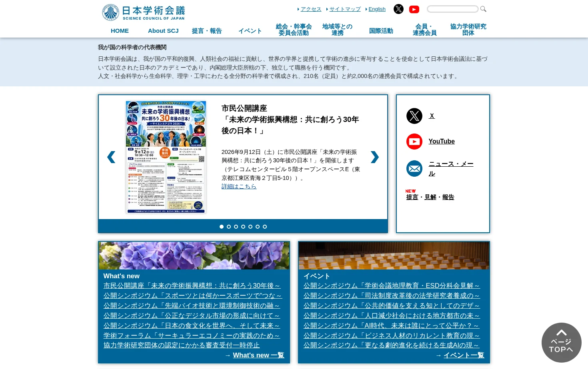
Task: Open the 日本の食文化を世界へ link
Action: coord(192,326)
